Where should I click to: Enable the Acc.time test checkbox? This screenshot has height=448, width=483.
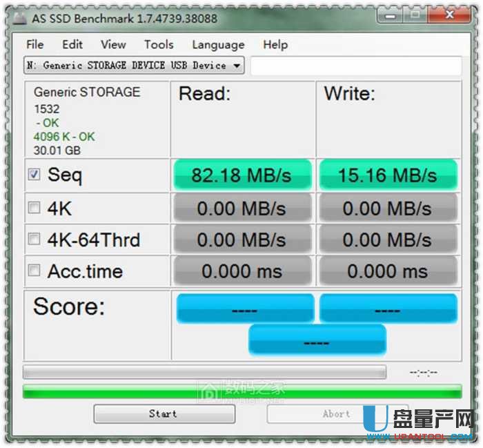(x=34, y=271)
